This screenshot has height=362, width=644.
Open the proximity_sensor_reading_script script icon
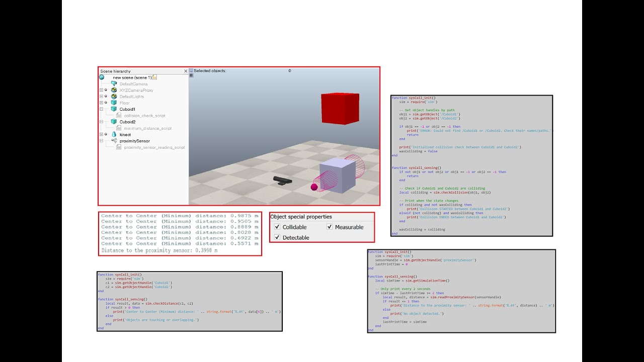(119, 147)
